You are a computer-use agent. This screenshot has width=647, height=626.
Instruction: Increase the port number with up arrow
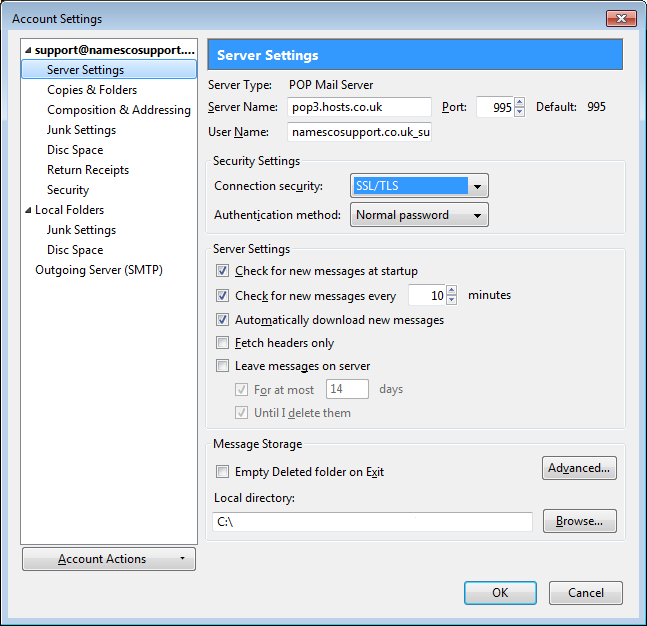coord(520,102)
